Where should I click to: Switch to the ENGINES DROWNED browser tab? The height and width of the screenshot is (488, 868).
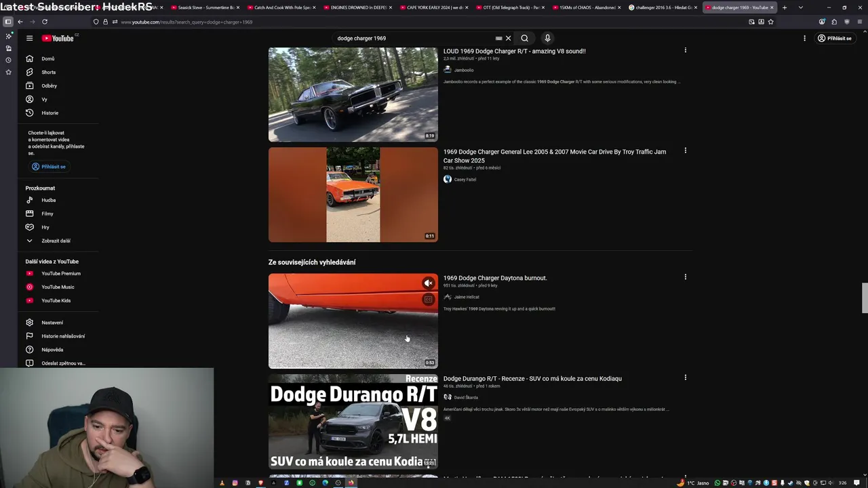pyautogui.click(x=357, y=7)
